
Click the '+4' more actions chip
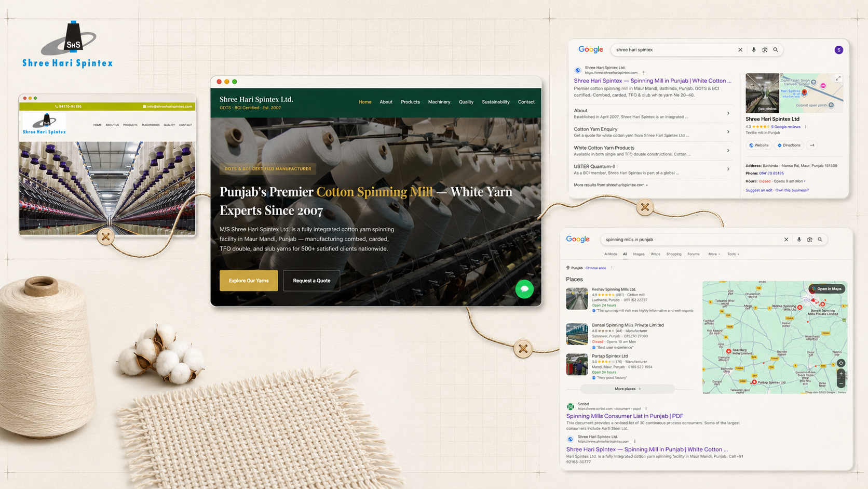click(x=812, y=146)
